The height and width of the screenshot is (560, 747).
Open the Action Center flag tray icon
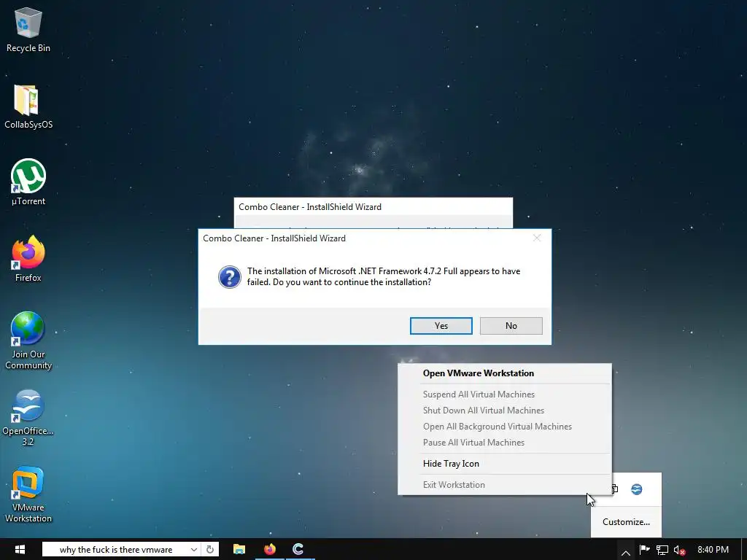point(644,550)
